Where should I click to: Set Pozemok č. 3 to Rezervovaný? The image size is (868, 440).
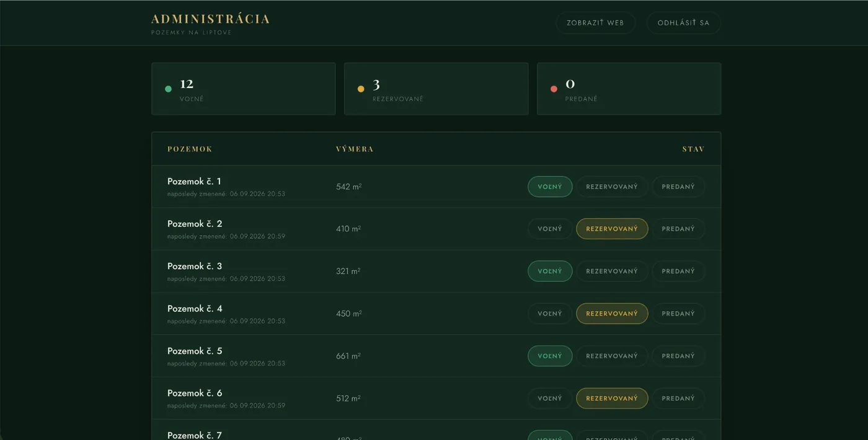[x=612, y=271]
